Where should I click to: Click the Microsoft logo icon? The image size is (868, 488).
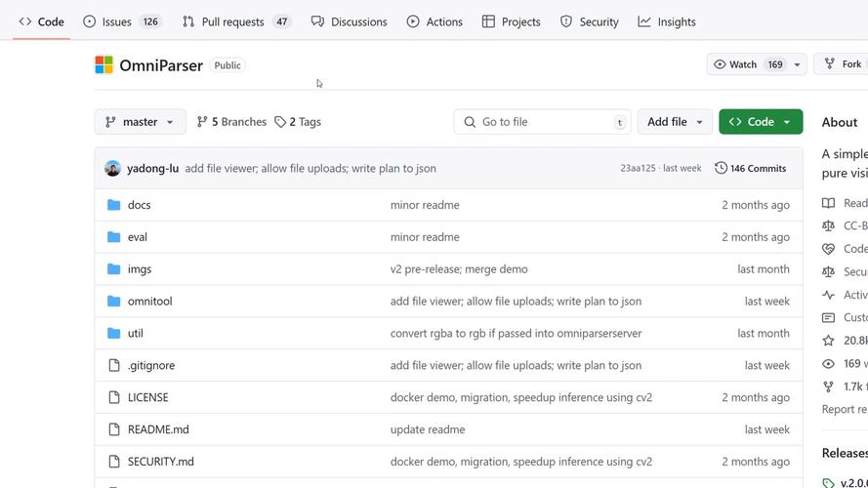[103, 64]
